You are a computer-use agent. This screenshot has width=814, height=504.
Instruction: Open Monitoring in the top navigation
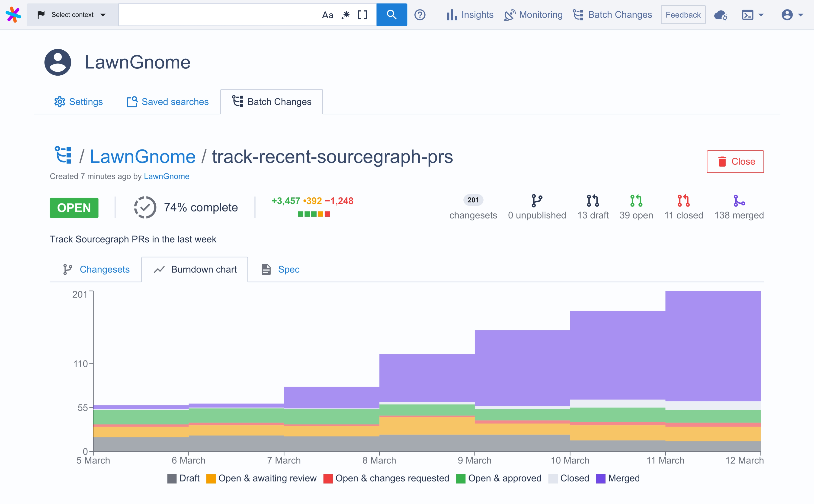(x=533, y=15)
